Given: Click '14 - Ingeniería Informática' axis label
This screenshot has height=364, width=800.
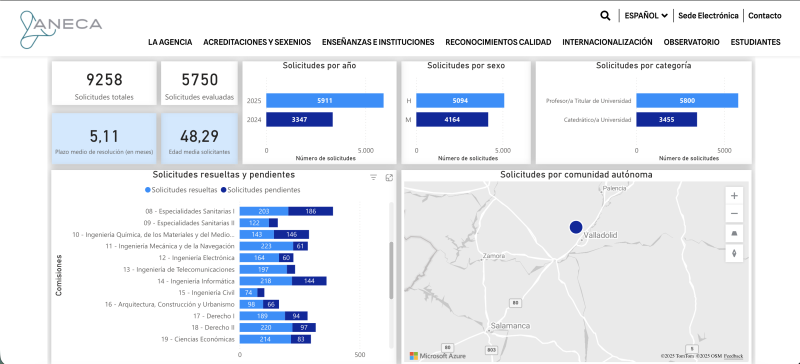Looking at the screenshot, I should [x=196, y=281].
